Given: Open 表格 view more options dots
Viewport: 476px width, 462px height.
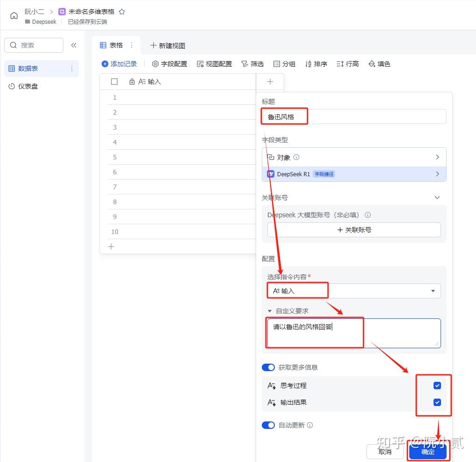Looking at the screenshot, I should click(132, 45).
